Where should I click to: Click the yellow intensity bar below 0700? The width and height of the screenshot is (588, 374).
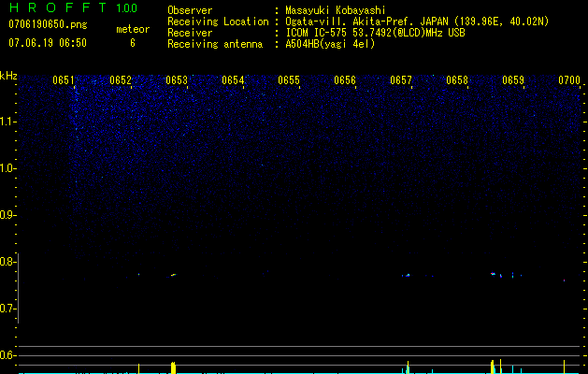point(564,367)
